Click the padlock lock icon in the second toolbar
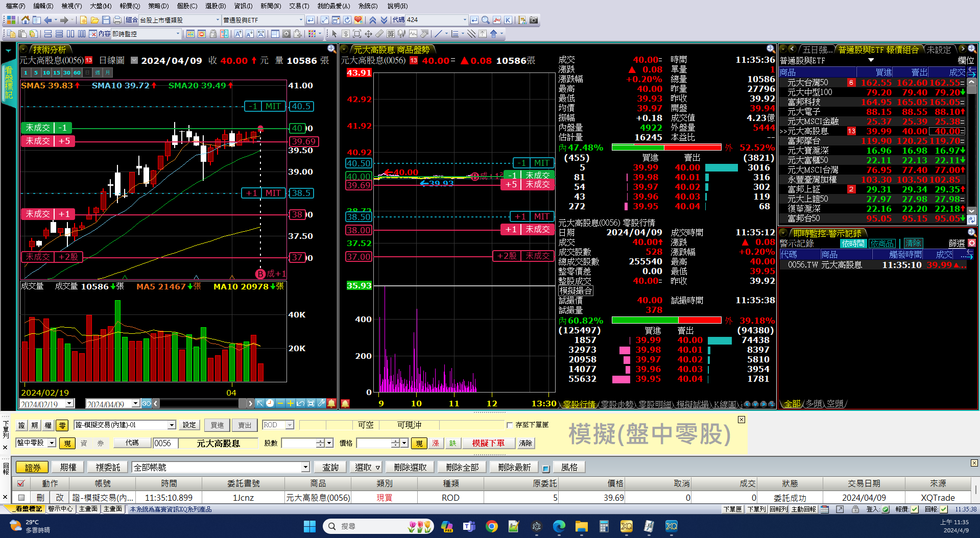The image size is (980, 538). [213, 34]
